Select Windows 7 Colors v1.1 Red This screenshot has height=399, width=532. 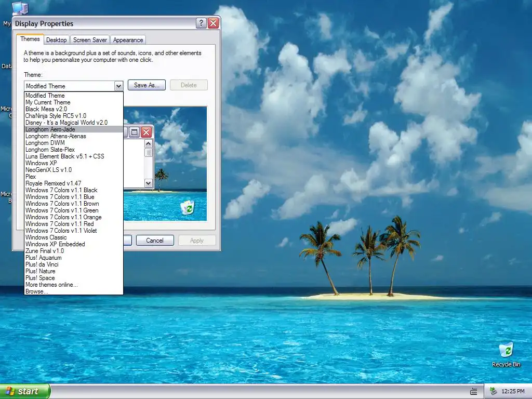[x=74, y=224]
